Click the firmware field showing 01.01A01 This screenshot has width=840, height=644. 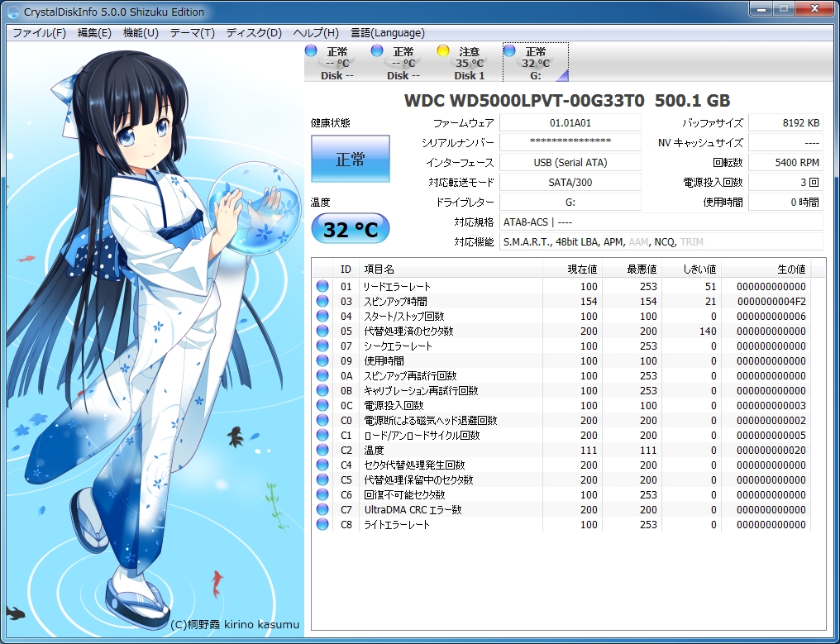(x=570, y=122)
